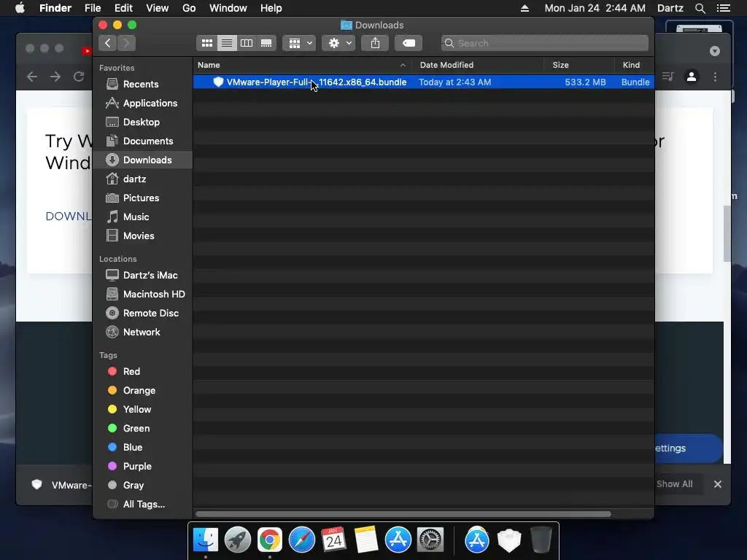Click the Share toolbar icon
Viewport: 747px width, 560px height.
pos(375,43)
